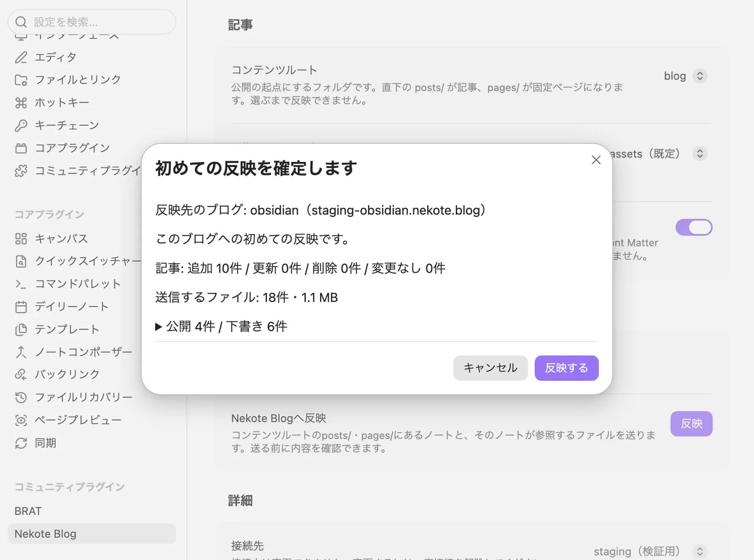Select クイックスイッチャー in the sidebar
Image resolution: width=754 pixels, height=560 pixels.
point(88,261)
